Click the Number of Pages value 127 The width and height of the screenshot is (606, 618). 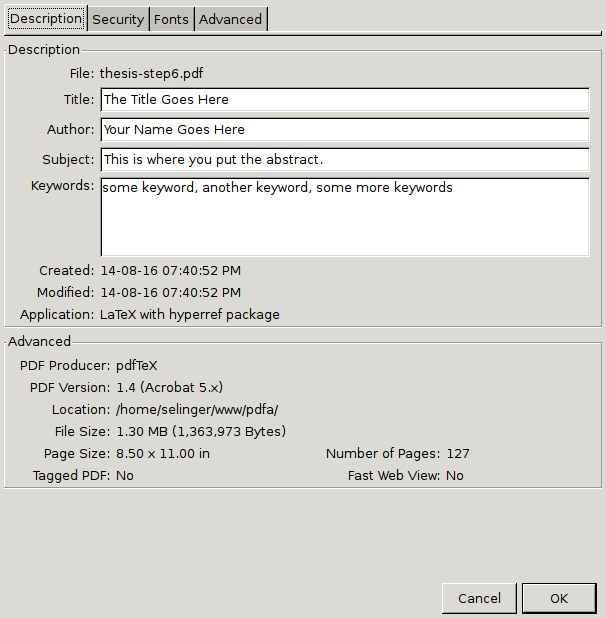[x=458, y=454]
